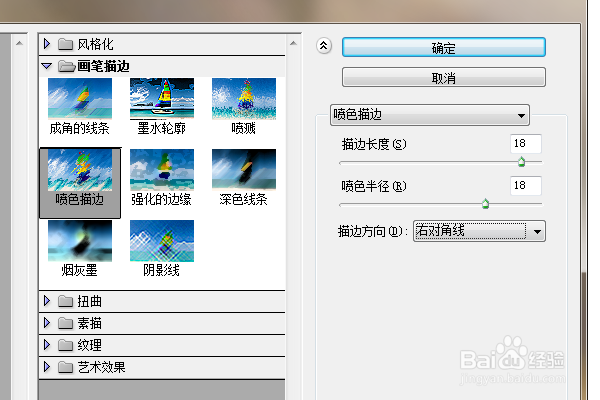600x400 pixels.
Task: Click the 描边长度 slider handle
Action: 521,162
